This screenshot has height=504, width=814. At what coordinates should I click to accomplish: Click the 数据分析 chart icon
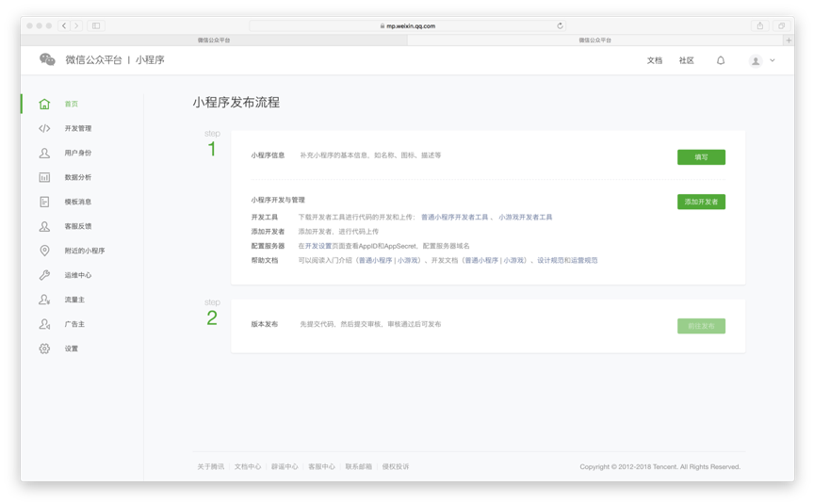tap(44, 177)
